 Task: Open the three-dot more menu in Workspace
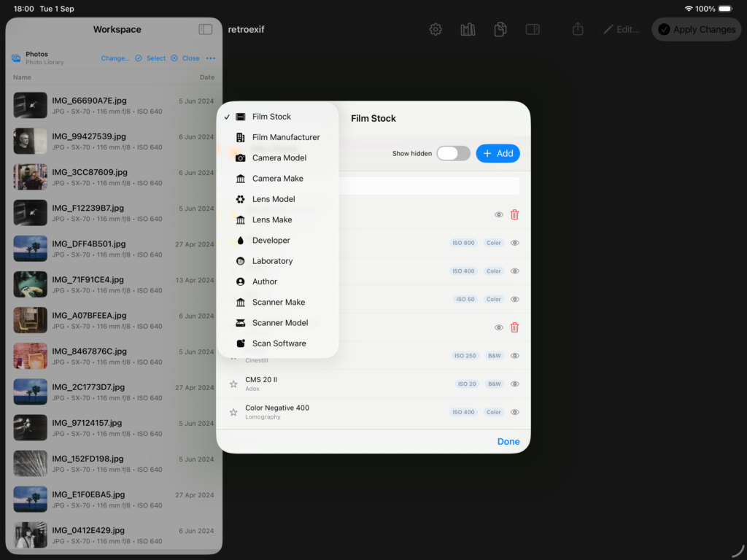(211, 58)
